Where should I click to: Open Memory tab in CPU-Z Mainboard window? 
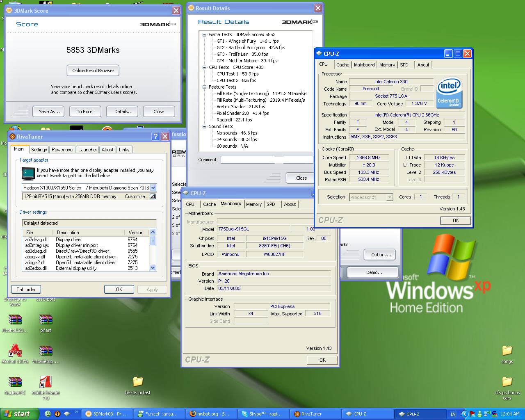coord(254,204)
